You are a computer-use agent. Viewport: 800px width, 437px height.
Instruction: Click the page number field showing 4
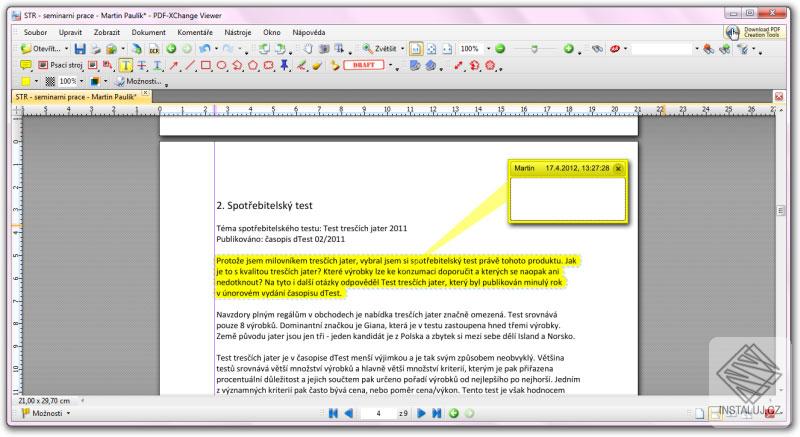(x=378, y=413)
